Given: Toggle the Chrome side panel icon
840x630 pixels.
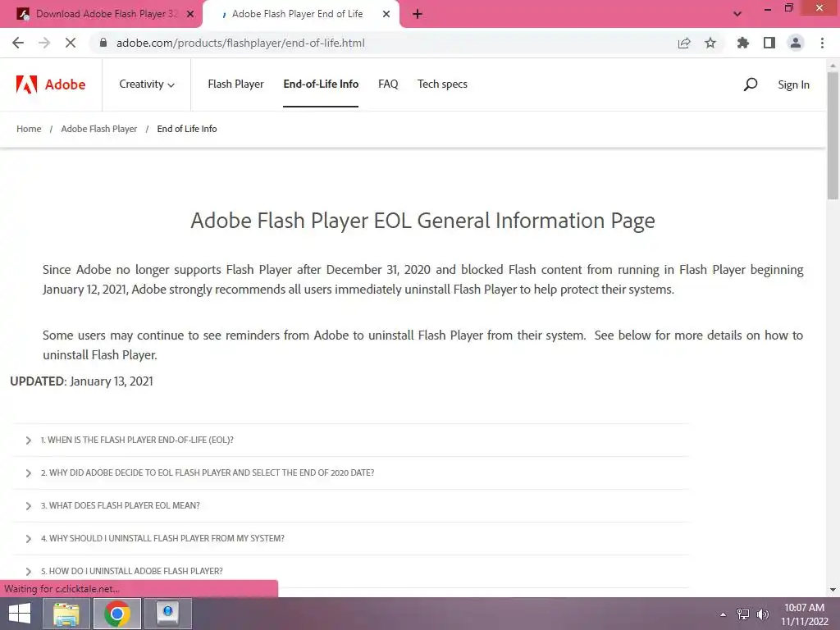Looking at the screenshot, I should click(x=769, y=43).
